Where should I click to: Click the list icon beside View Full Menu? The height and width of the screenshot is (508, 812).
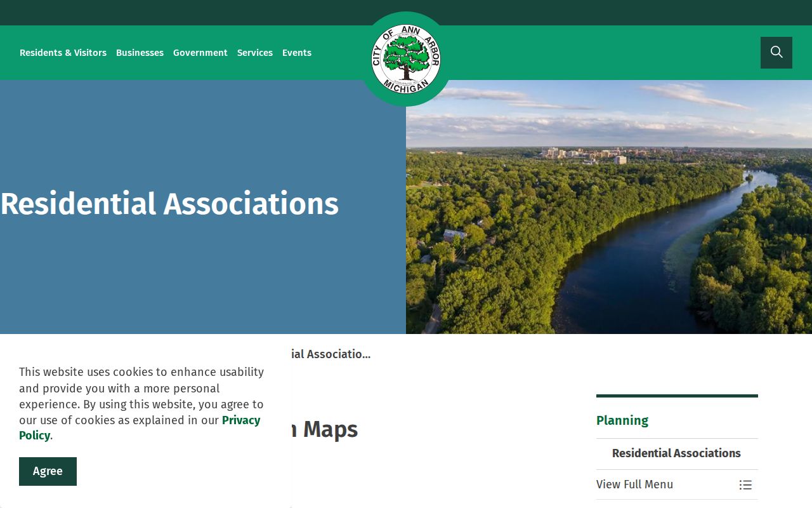coord(745,485)
